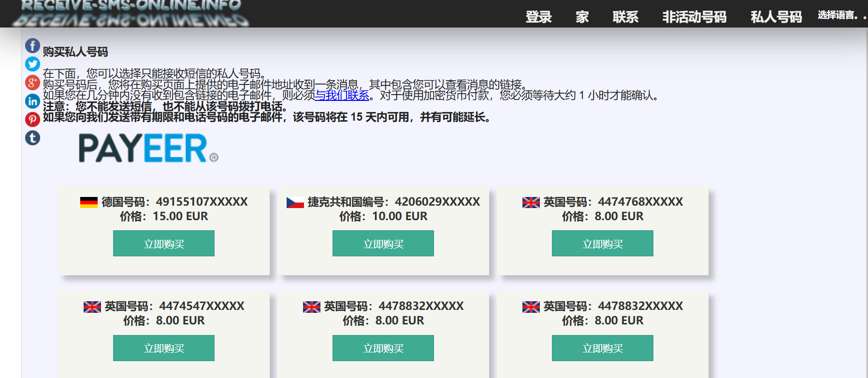Buy the UK number 4474768XXXXX
The width and height of the screenshot is (868, 378).
coord(603,243)
